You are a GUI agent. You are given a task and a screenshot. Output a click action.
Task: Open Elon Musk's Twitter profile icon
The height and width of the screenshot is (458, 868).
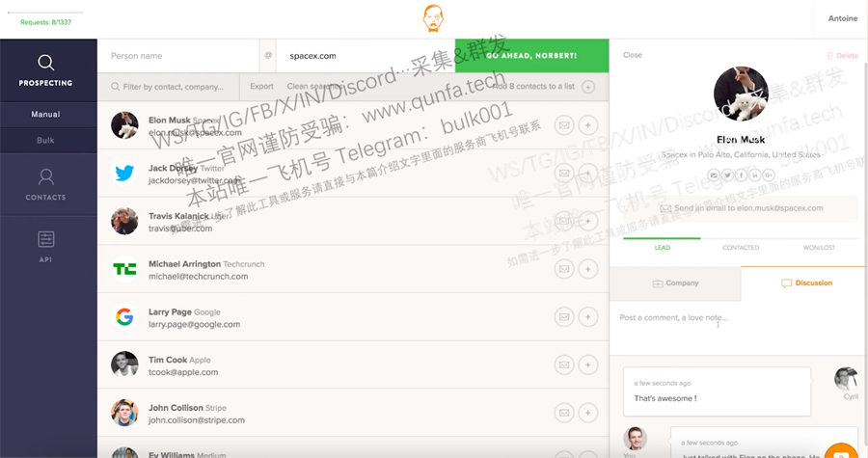point(727,175)
